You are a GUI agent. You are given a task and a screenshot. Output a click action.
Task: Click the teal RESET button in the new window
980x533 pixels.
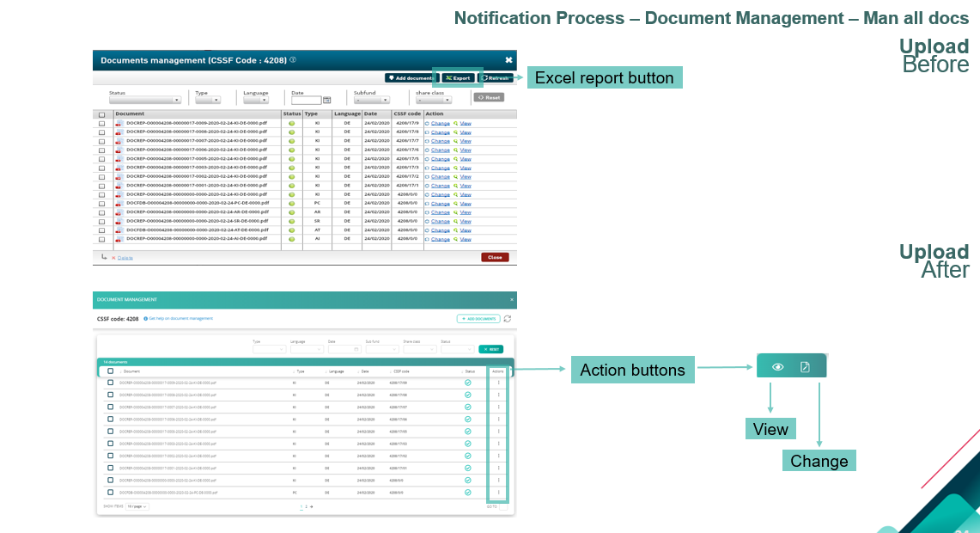pyautogui.click(x=490, y=349)
